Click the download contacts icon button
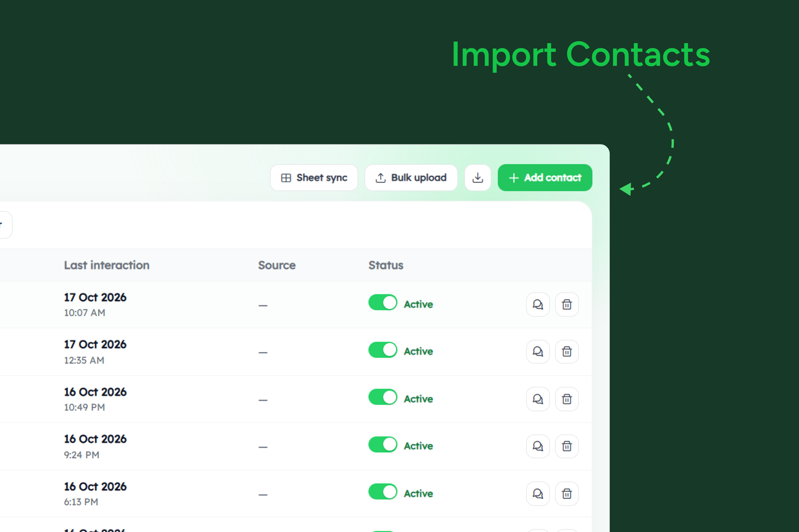The width and height of the screenshot is (799, 532). pos(478,178)
